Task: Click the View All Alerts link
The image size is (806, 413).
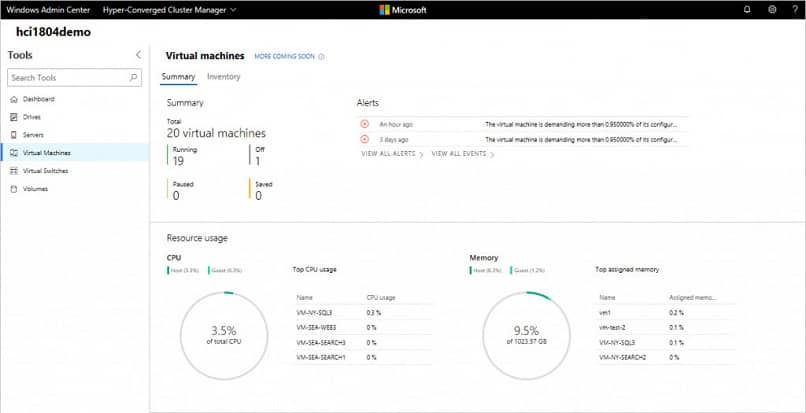Action: pyautogui.click(x=389, y=155)
